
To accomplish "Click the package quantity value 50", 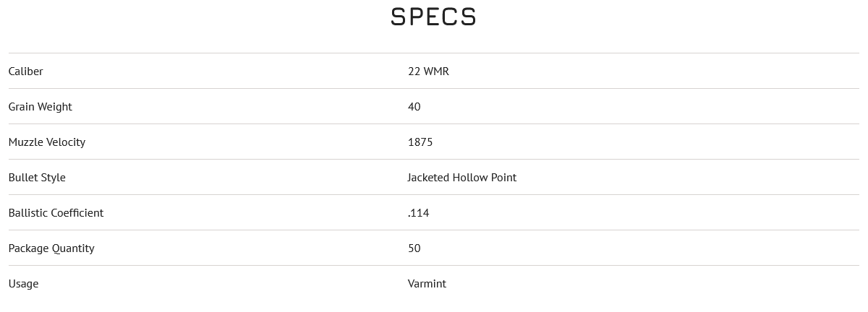I will coord(414,248).
